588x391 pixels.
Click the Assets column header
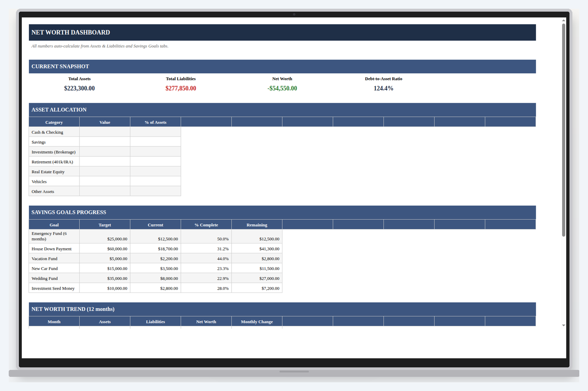tap(105, 322)
